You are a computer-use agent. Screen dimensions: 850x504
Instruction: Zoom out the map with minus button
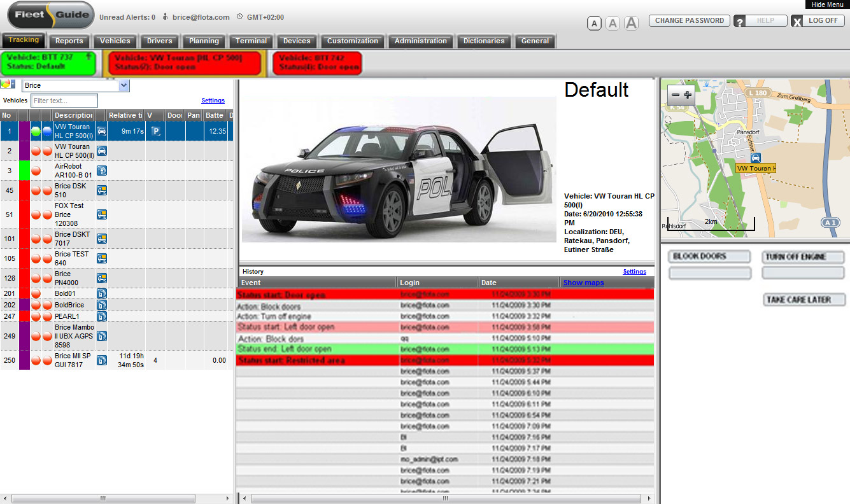676,95
